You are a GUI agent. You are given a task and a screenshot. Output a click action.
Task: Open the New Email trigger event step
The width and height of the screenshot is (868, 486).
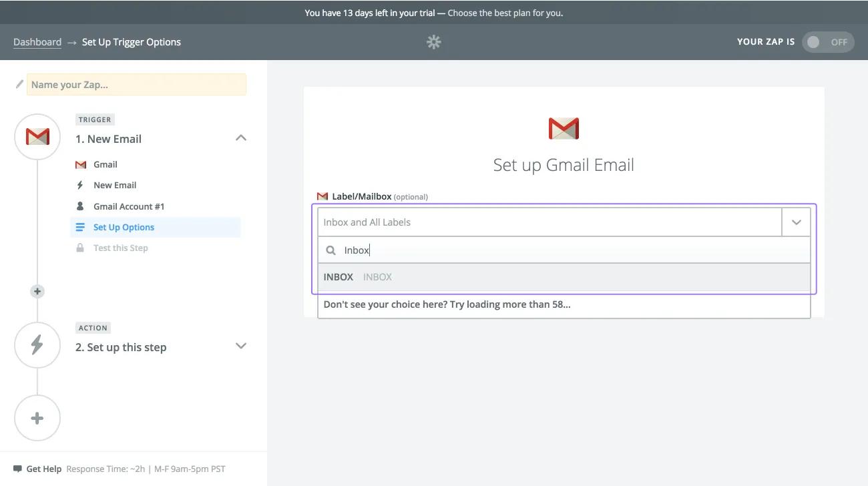[x=115, y=185]
